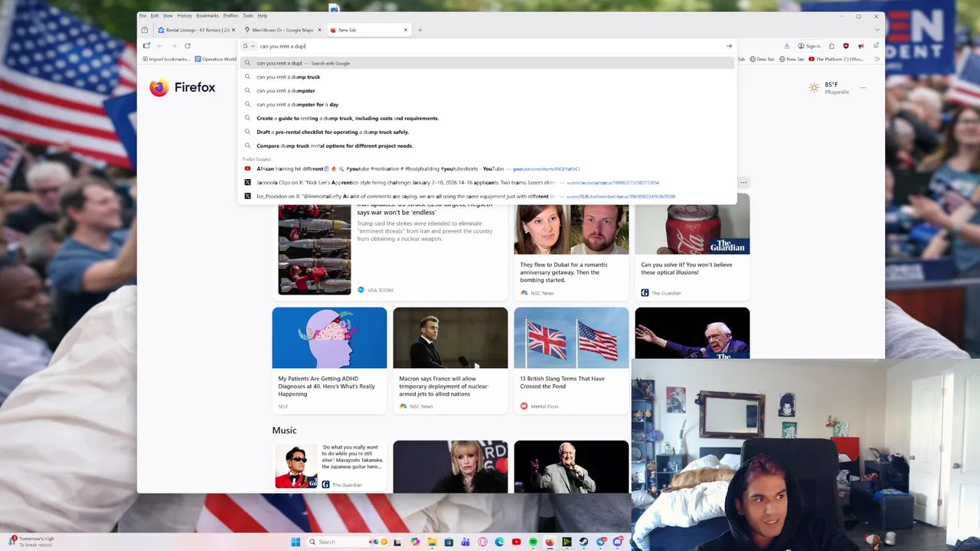Viewport: 980px width, 551px height.
Task: Open Discord from taskbar
Action: [617, 542]
